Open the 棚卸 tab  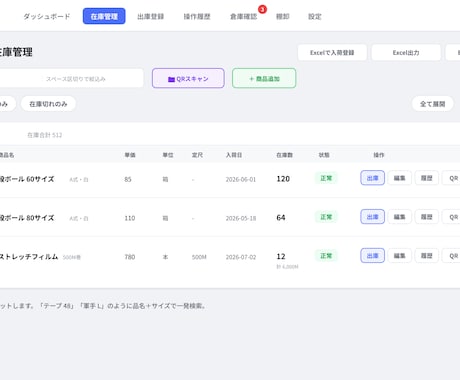pos(283,16)
